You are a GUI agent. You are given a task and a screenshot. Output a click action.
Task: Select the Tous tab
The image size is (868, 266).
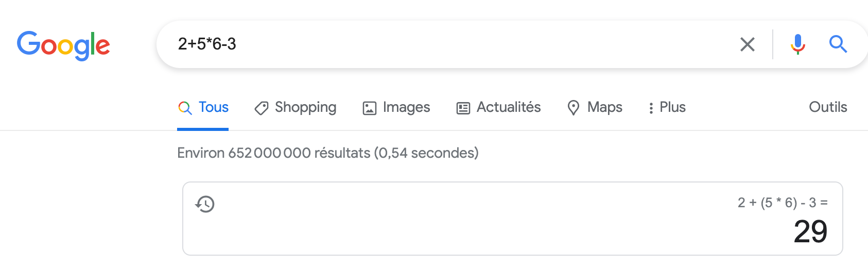point(203,107)
